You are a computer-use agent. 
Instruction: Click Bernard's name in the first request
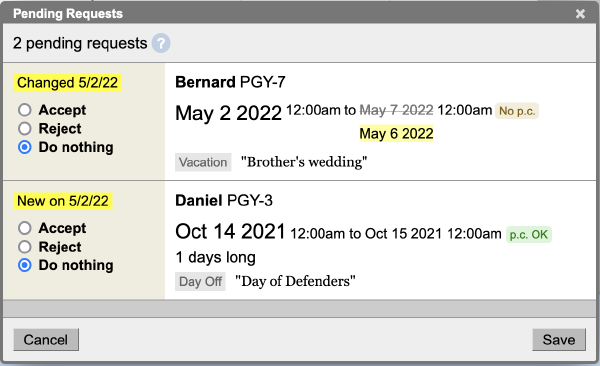point(205,82)
